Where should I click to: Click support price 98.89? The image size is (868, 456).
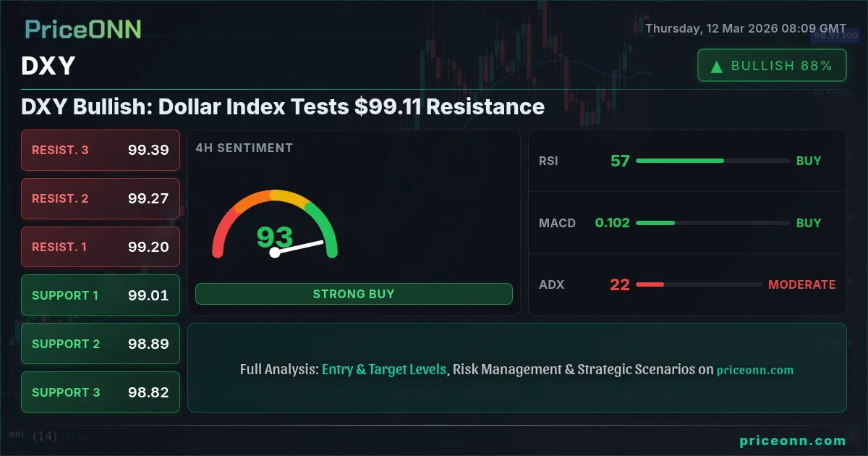148,344
